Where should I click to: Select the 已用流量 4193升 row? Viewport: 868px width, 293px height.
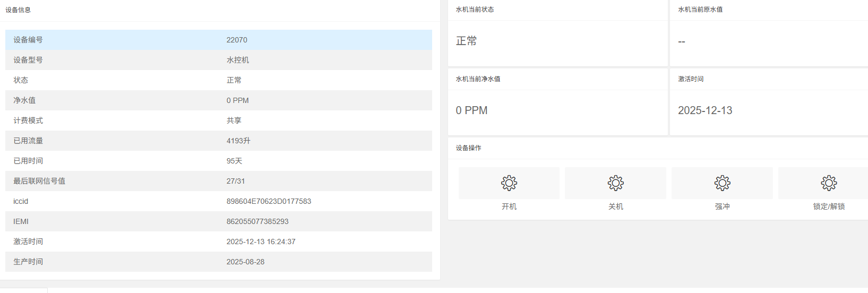pyautogui.click(x=219, y=141)
